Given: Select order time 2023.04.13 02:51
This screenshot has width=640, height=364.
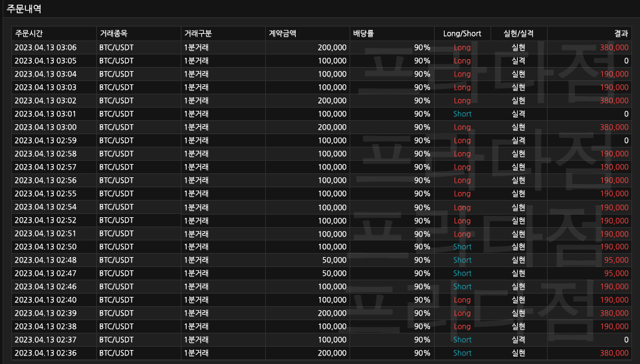Looking at the screenshot, I should click(x=46, y=233).
